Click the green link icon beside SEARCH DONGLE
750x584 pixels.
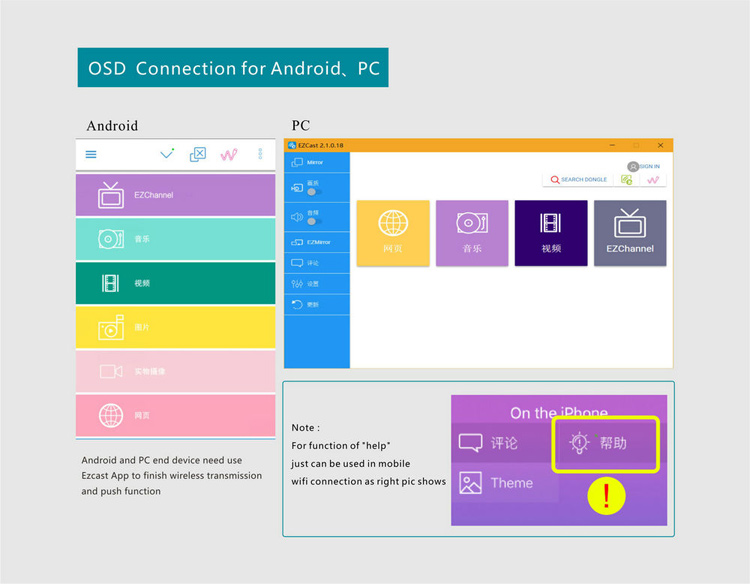tap(627, 180)
